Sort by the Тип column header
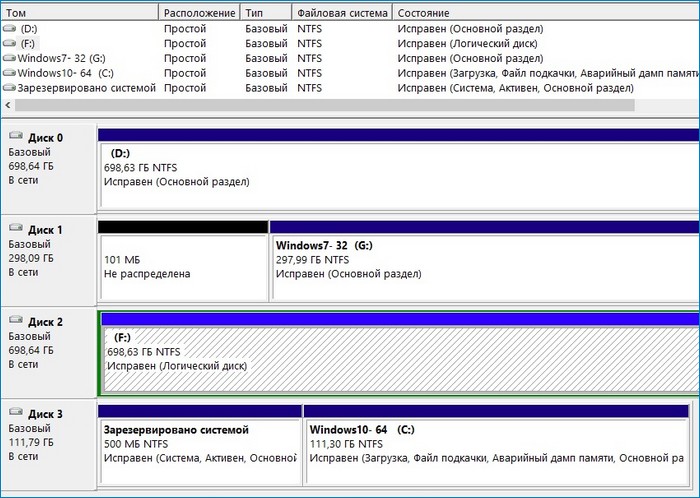The width and height of the screenshot is (700, 498). tap(265, 13)
